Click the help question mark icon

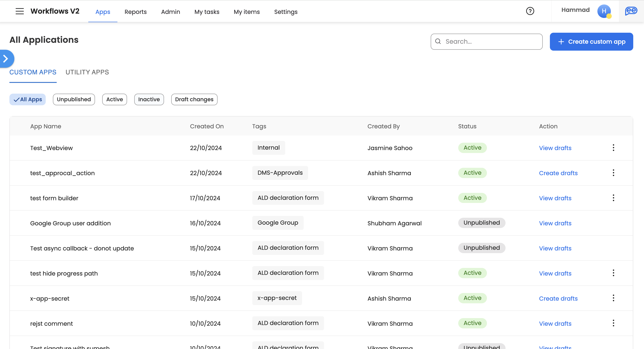(530, 11)
